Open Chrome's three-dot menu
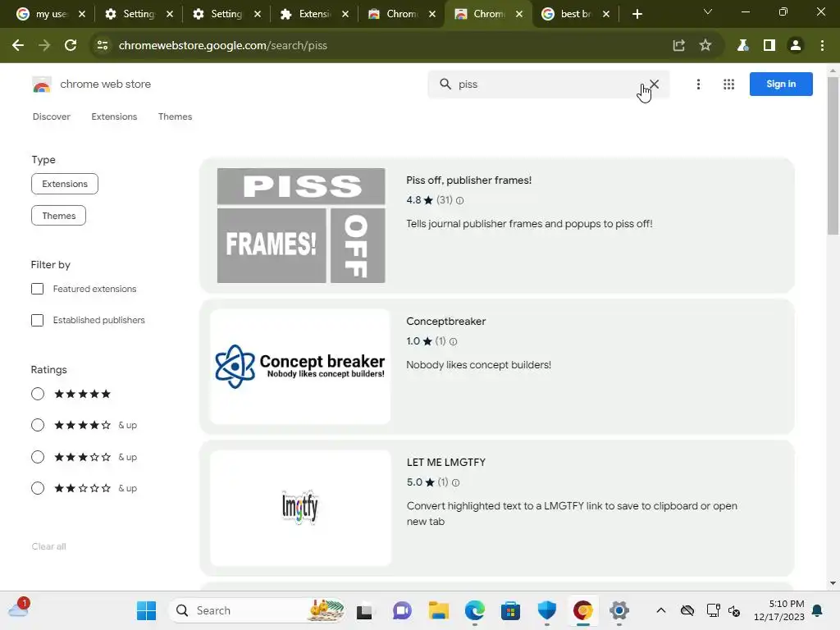 click(822, 46)
